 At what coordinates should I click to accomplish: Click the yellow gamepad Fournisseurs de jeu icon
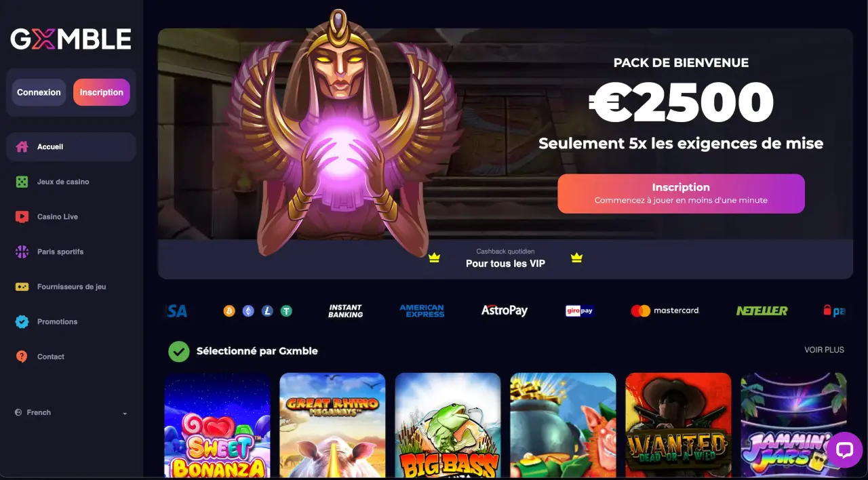[x=22, y=287]
